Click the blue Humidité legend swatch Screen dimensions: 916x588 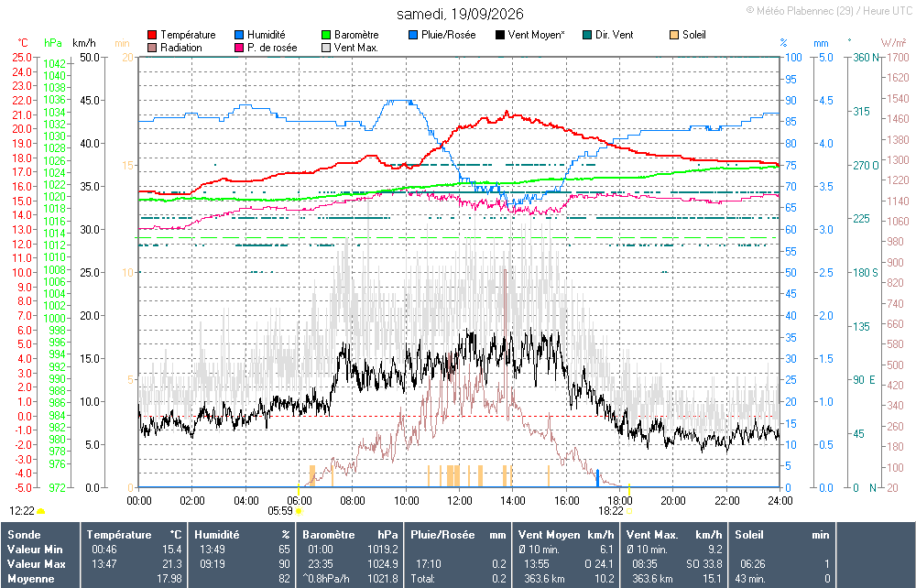click(x=239, y=35)
